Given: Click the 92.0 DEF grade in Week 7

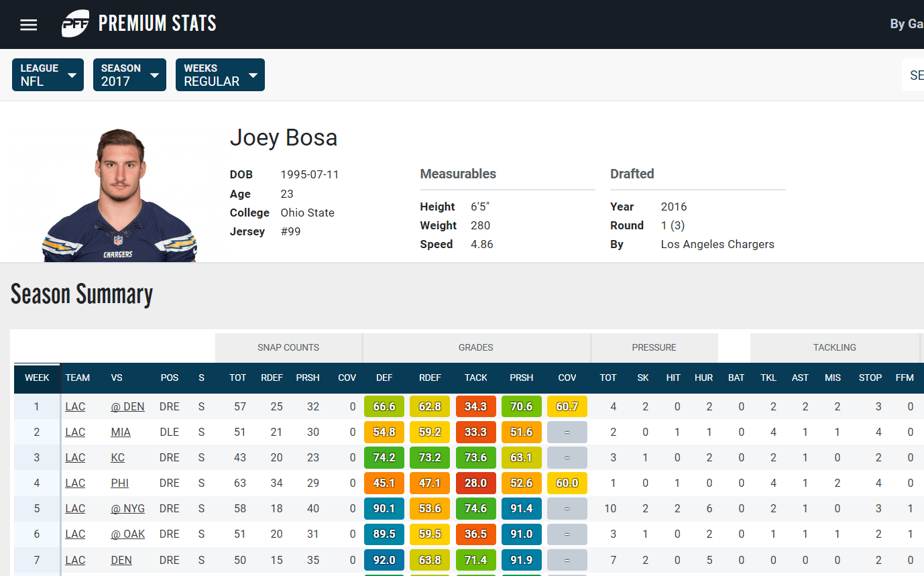Looking at the screenshot, I should tap(384, 560).
